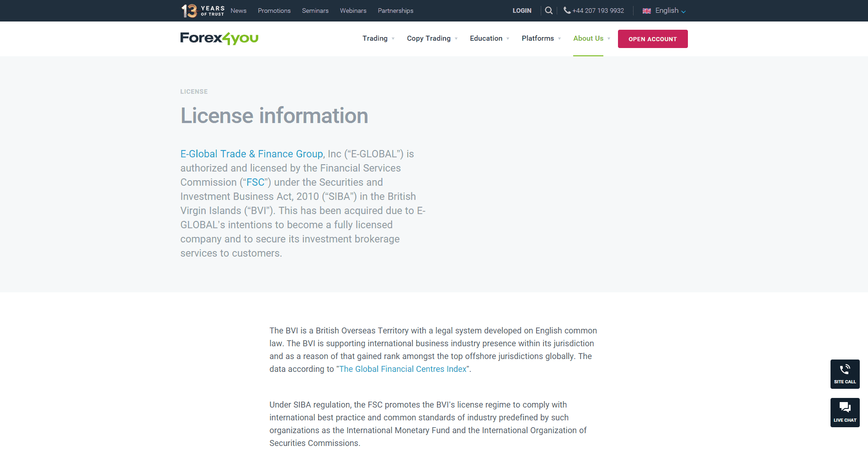This screenshot has width=868, height=451.
Task: Click the Forex4you logo
Action: (x=219, y=38)
